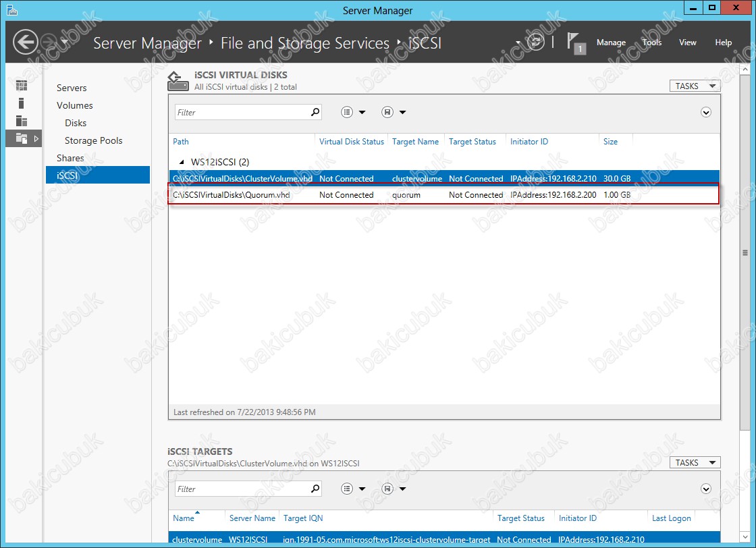Screen dimensions: 756x548
Task: Sort by Virtual Disk Status column
Action: click(352, 142)
